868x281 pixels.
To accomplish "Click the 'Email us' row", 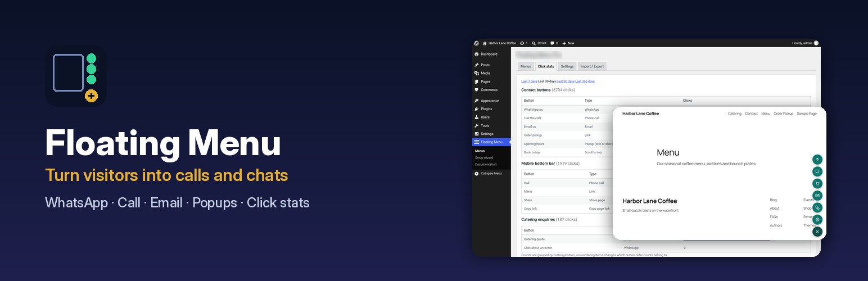I will point(567,126).
